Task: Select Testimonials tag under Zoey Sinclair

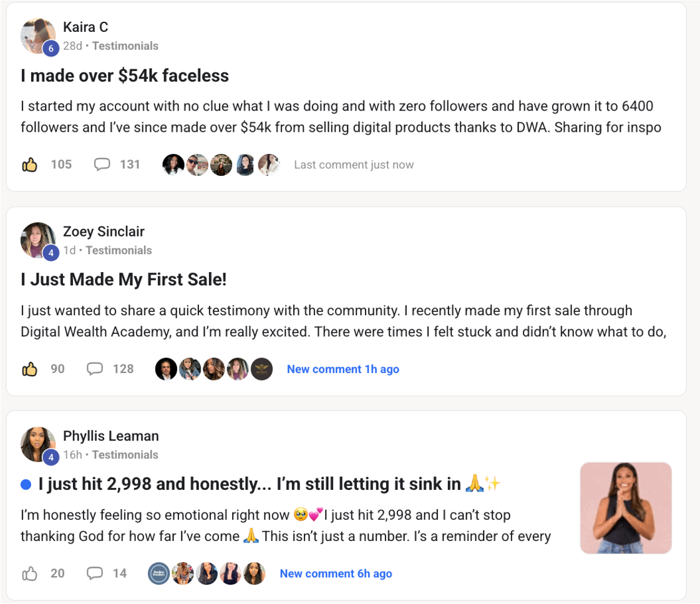Action: pyautogui.click(x=119, y=251)
